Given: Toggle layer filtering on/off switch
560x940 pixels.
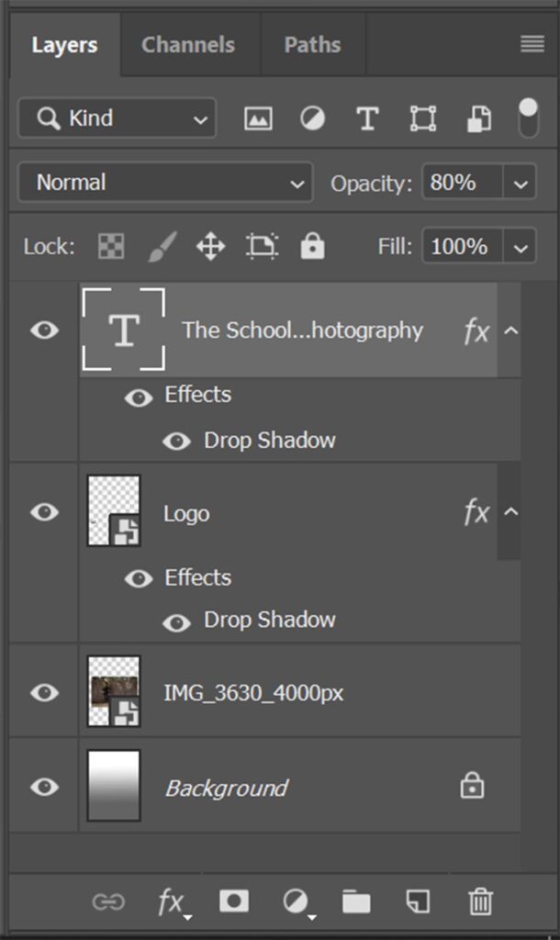Looking at the screenshot, I should point(528,118).
